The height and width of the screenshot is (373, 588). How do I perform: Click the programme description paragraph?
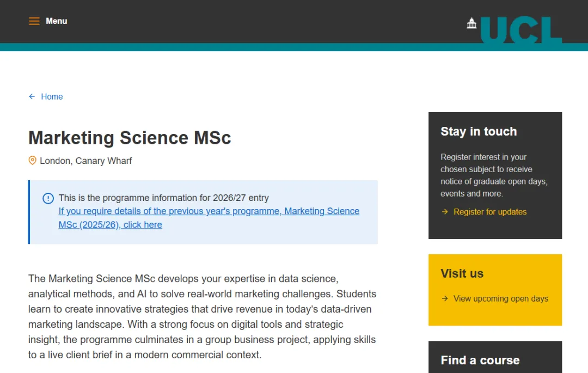click(202, 316)
